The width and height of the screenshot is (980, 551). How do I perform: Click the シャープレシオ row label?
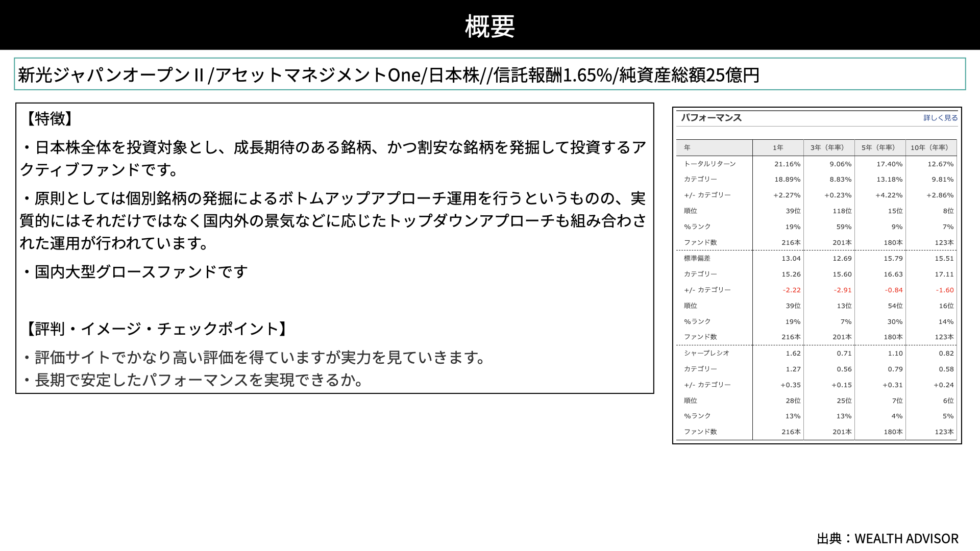[707, 353]
